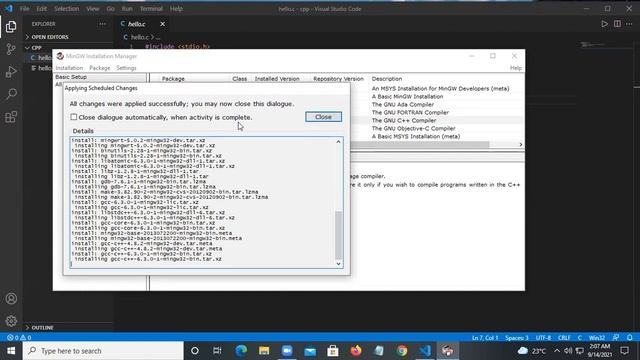Open the editor More Actions ellipsis
Screen dimensions: 640x360
pos(629,24)
